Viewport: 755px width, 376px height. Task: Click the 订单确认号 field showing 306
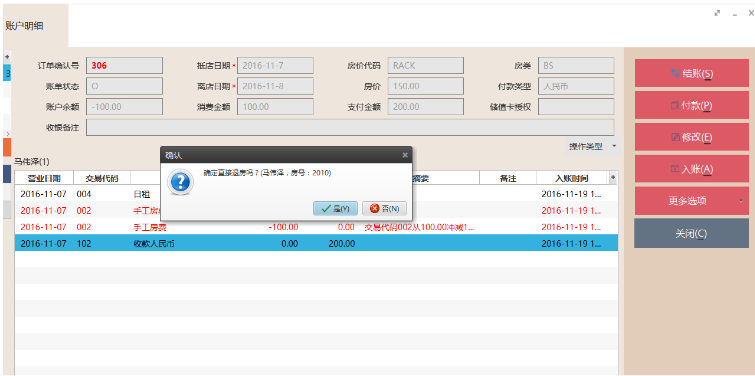click(x=124, y=65)
